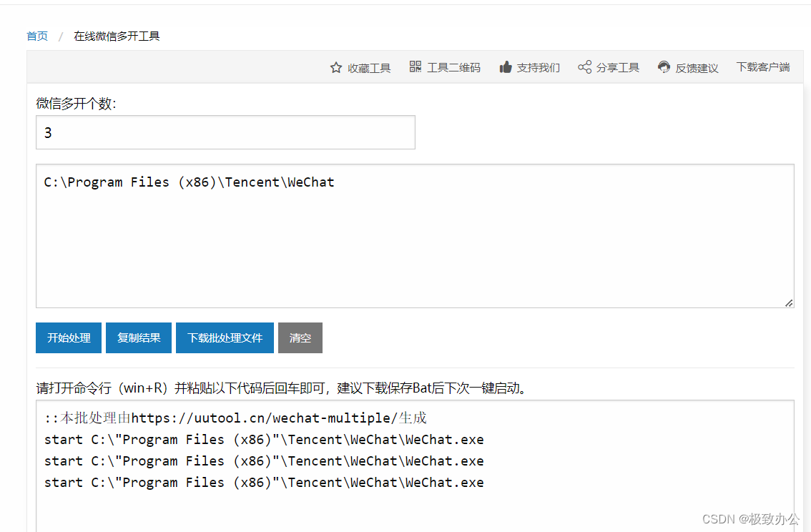
Task: Click the second start WeChat.exe output line
Action: tap(264, 460)
